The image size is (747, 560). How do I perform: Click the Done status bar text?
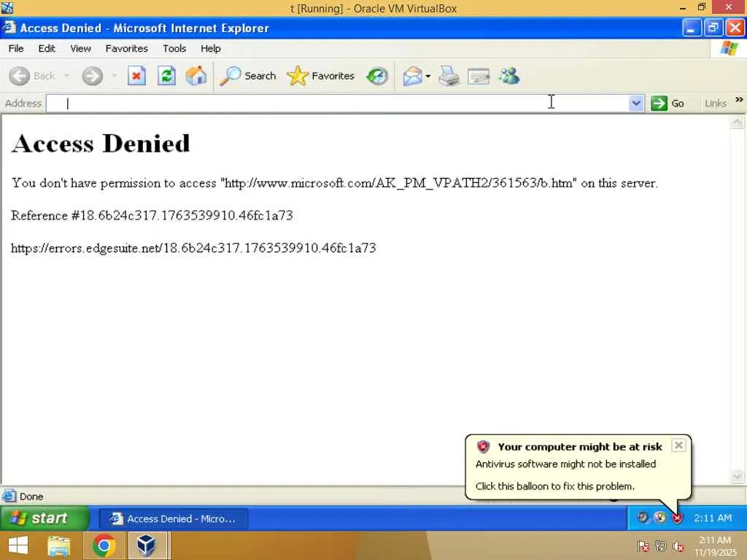(x=31, y=497)
